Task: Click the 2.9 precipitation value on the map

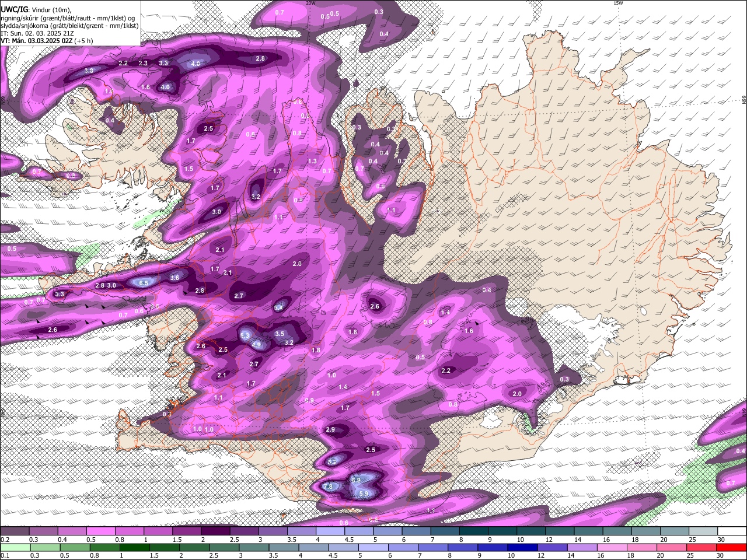Action: click(x=330, y=430)
